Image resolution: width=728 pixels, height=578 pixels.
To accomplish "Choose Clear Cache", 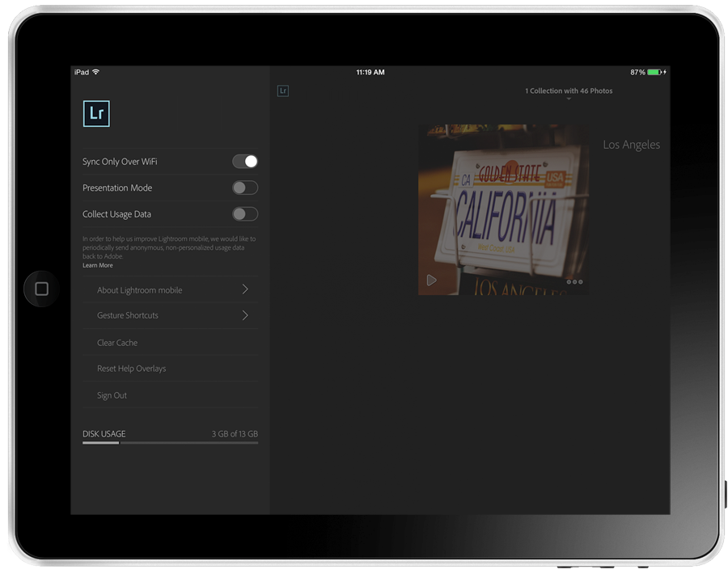I will [170, 342].
